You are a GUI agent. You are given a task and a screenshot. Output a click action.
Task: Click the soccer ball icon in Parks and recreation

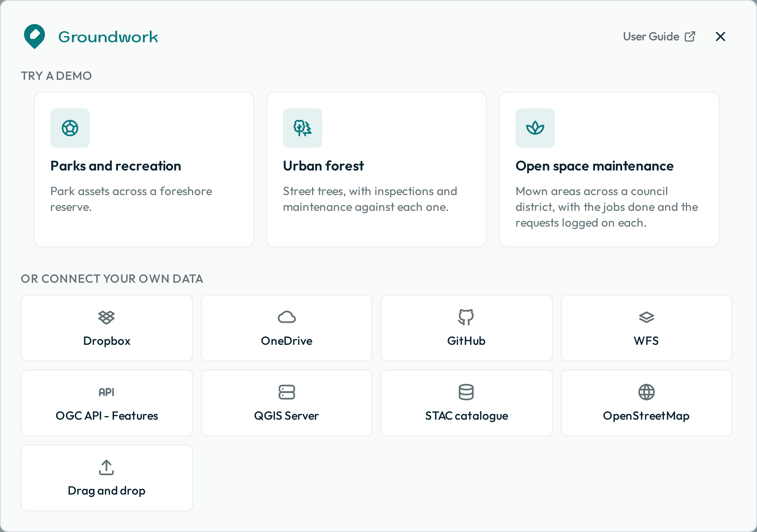(x=70, y=128)
